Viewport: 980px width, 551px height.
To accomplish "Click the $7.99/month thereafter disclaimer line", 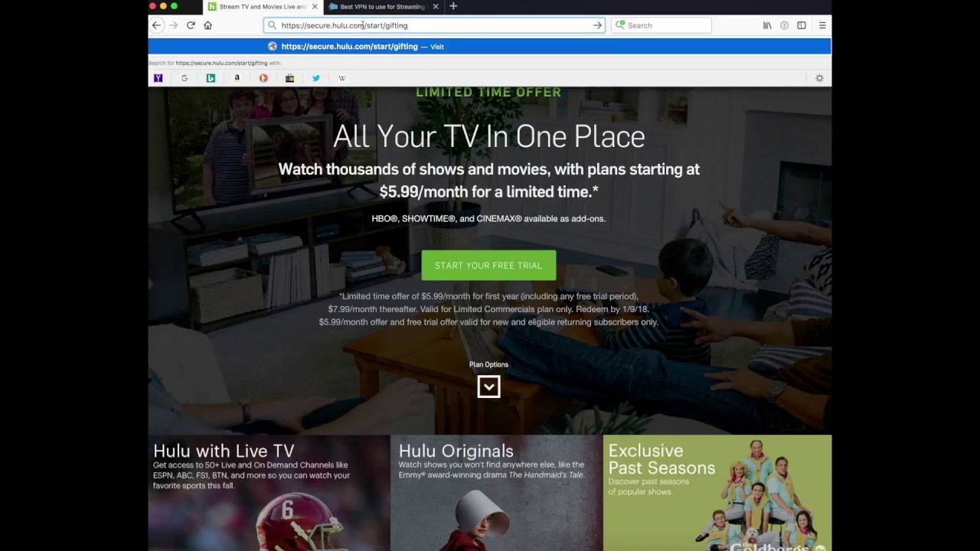I will click(488, 309).
